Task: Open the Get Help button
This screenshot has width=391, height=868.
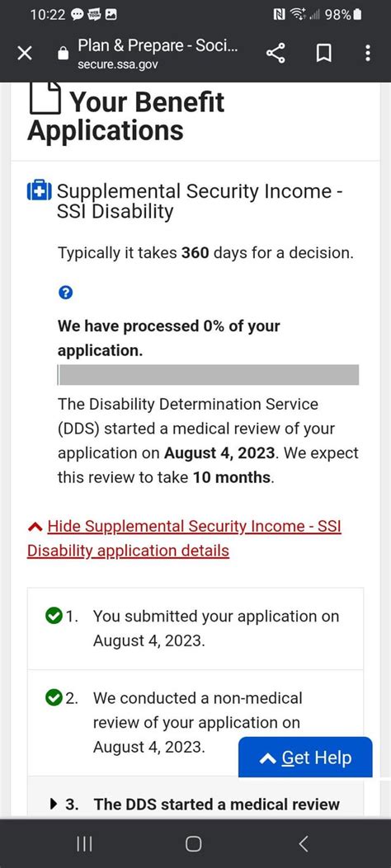Action: pos(305,757)
